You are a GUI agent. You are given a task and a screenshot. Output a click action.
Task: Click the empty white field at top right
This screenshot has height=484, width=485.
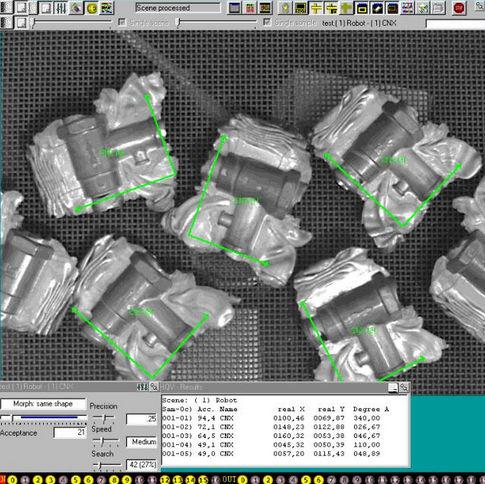[455, 23]
